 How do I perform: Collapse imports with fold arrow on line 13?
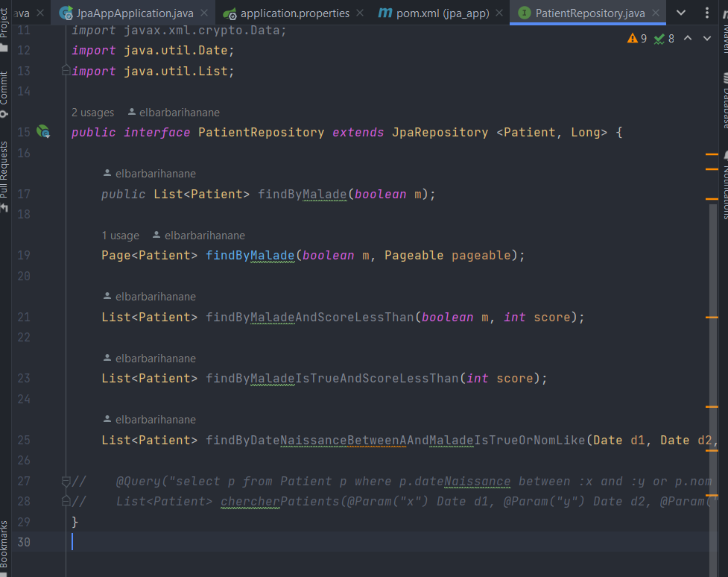66,70
